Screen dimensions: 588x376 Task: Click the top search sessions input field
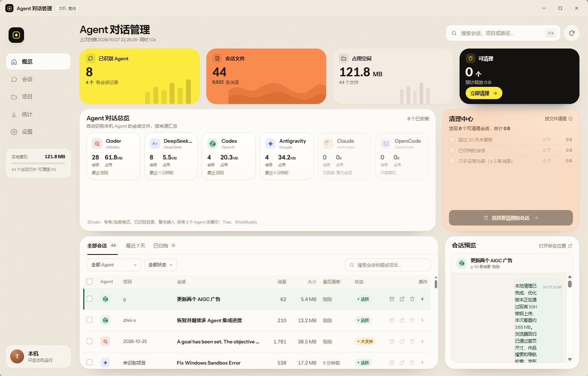click(503, 33)
